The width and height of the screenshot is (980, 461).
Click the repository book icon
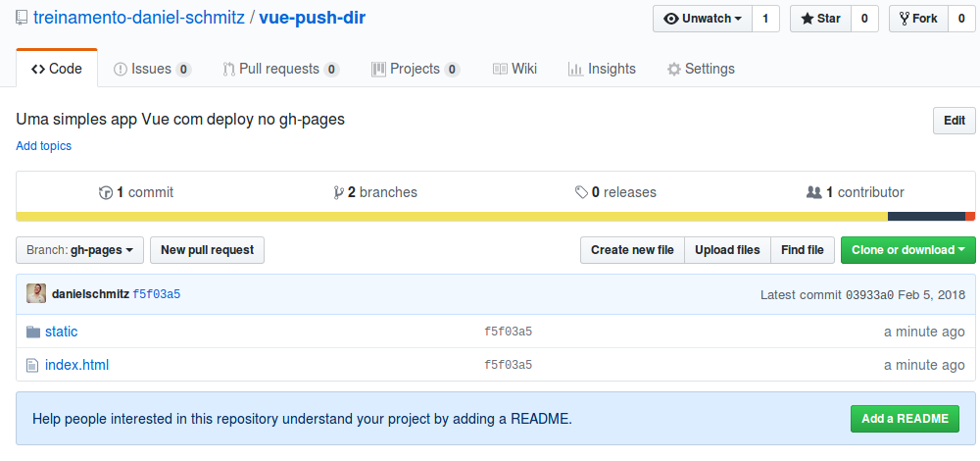pyautogui.click(x=22, y=18)
